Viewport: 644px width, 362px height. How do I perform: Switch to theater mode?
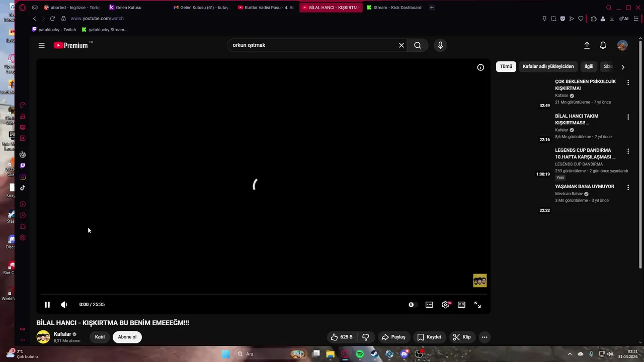tap(461, 305)
